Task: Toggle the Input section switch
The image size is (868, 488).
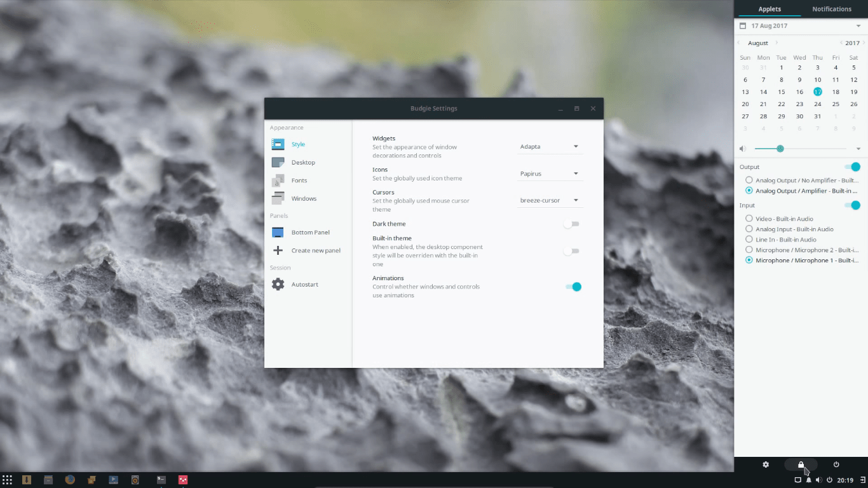Action: (x=852, y=205)
